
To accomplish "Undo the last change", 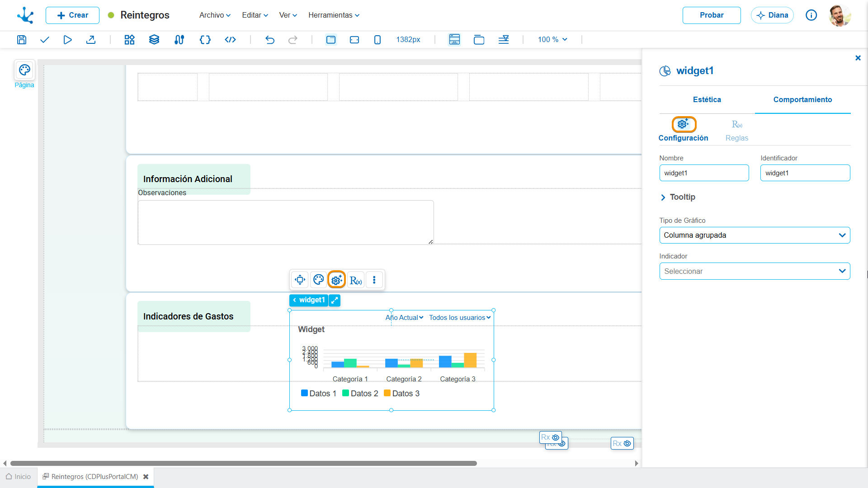I will pos(270,40).
